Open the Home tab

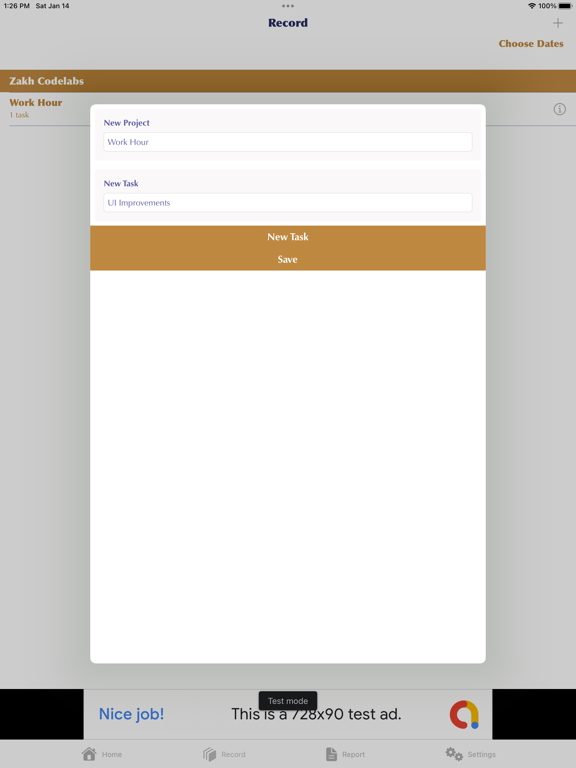(102, 754)
